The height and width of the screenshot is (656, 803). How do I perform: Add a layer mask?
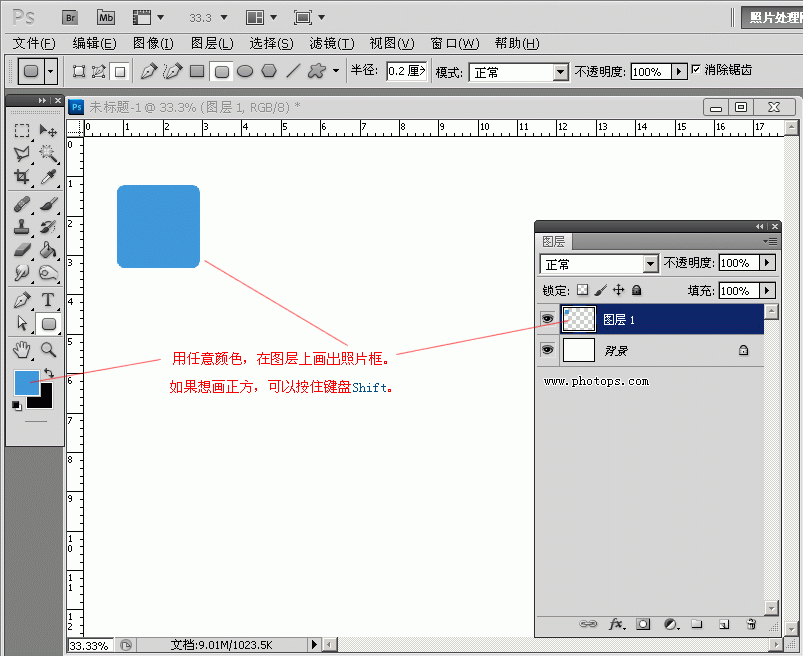(643, 624)
